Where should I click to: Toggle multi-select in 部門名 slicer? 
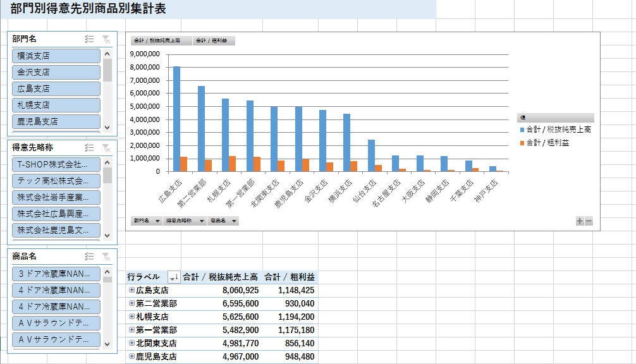click(x=90, y=39)
